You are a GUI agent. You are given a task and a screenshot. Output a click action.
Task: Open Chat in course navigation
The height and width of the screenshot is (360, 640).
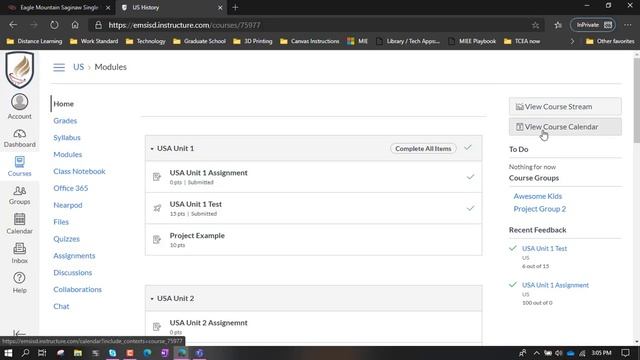pyautogui.click(x=61, y=306)
